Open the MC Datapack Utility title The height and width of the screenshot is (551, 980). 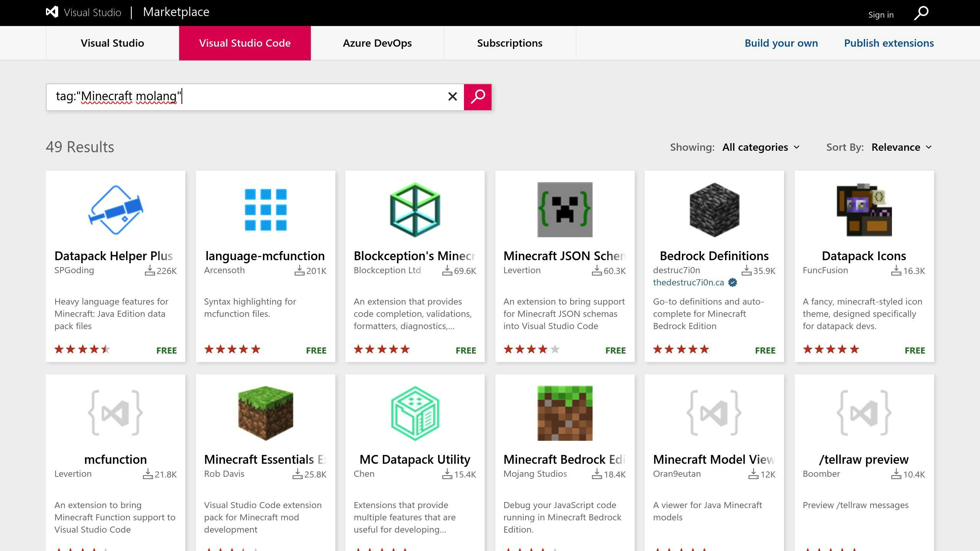(x=415, y=459)
